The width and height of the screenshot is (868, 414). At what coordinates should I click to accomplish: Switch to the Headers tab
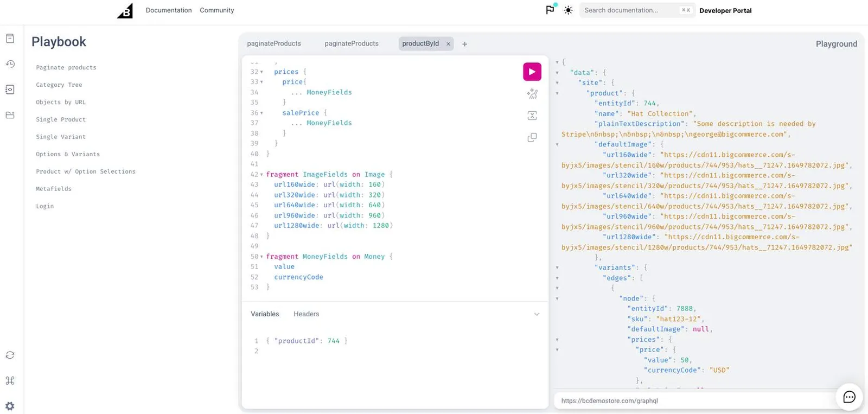(307, 314)
